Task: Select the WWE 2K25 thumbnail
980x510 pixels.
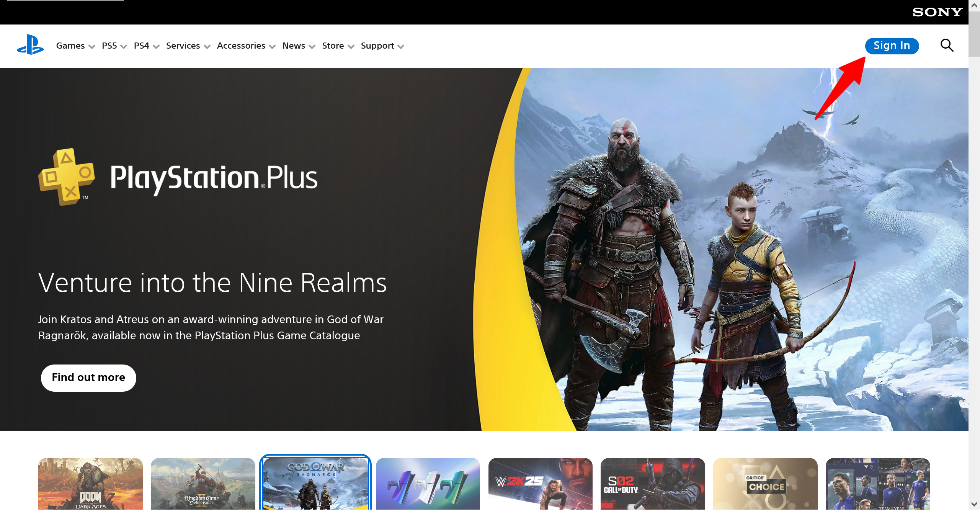Action: [541, 484]
